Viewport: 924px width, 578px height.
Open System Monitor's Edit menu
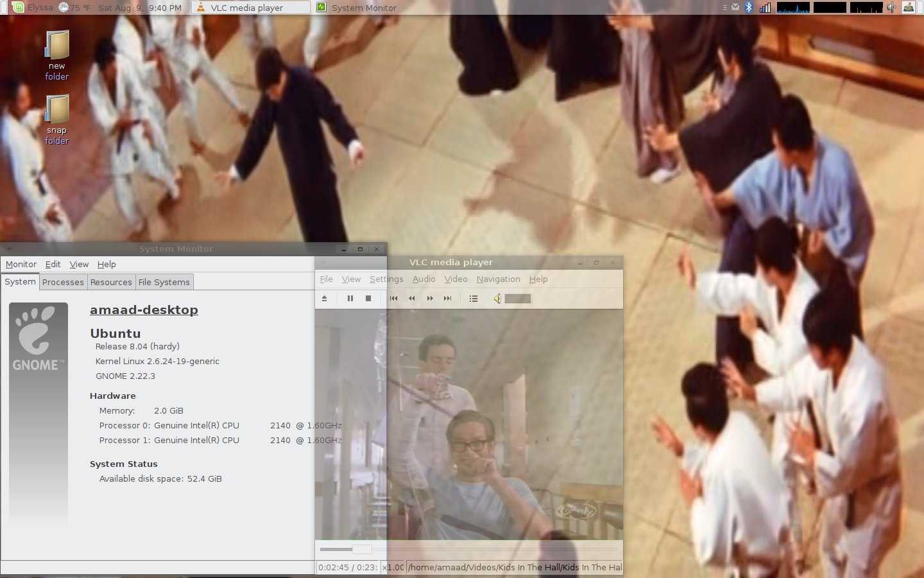pyautogui.click(x=53, y=265)
